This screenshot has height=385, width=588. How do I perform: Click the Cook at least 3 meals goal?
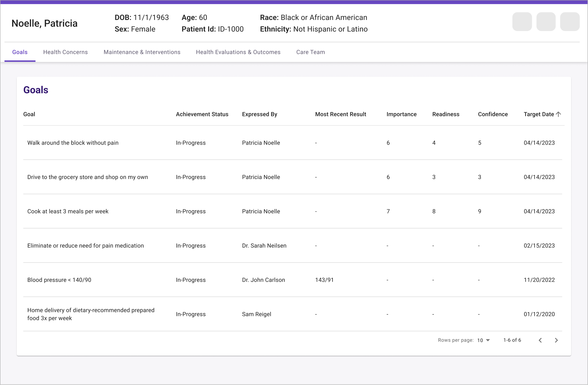click(68, 211)
